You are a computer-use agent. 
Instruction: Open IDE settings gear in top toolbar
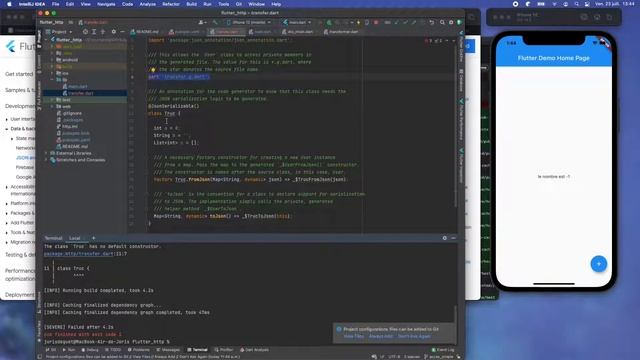[x=451, y=22]
